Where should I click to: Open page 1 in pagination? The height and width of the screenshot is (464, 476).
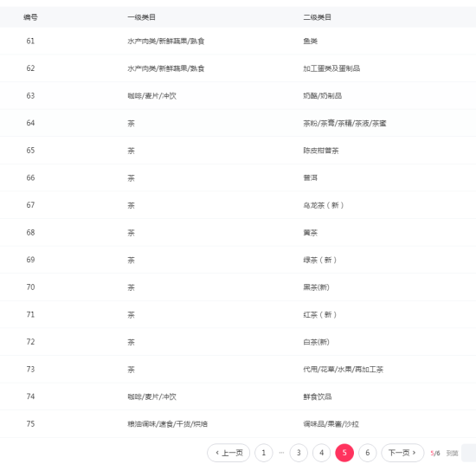point(263,453)
